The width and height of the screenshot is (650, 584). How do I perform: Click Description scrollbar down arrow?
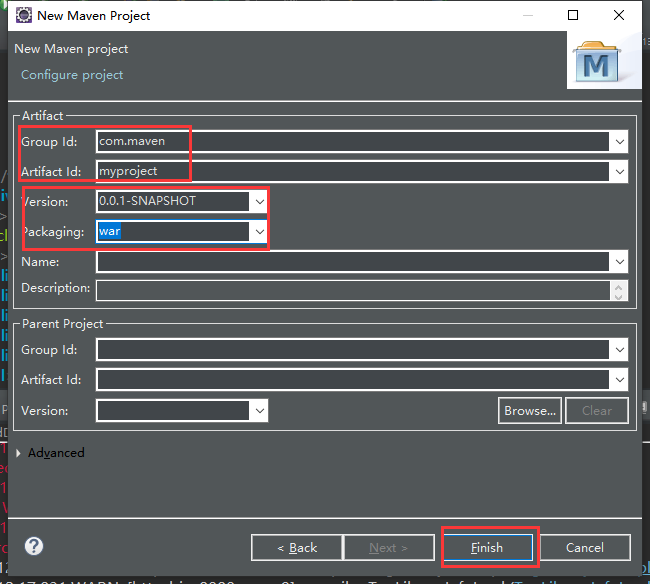point(619,296)
